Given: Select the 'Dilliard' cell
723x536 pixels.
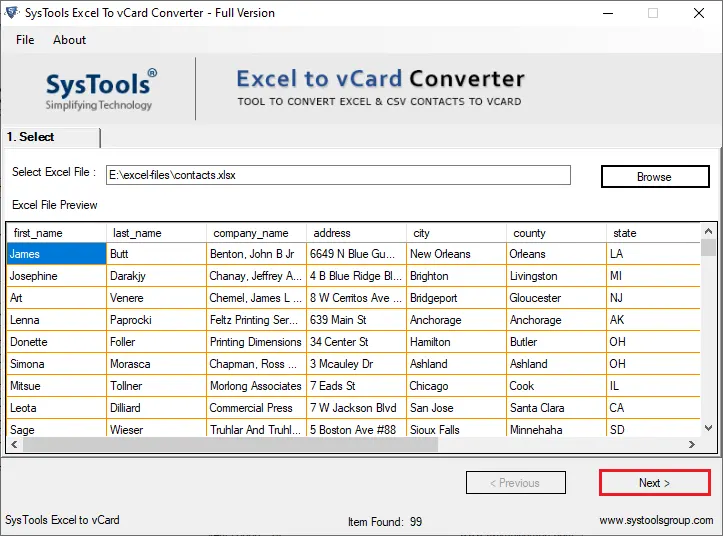Looking at the screenshot, I should click(x=156, y=408).
